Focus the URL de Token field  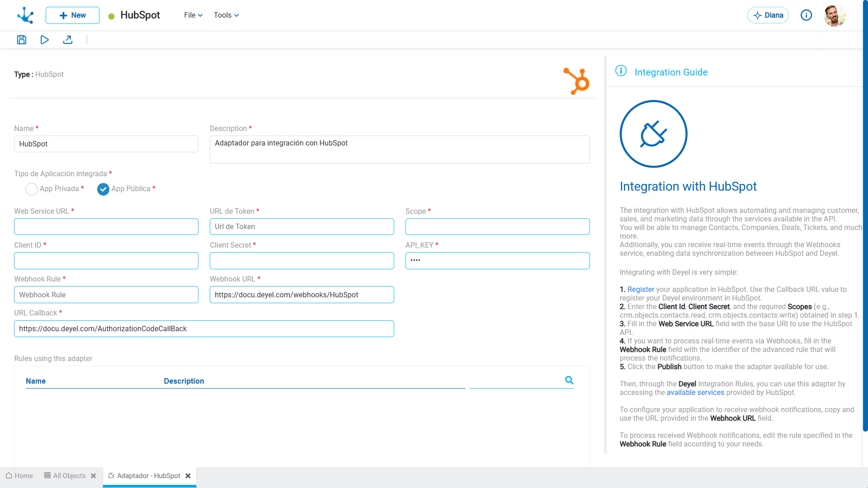coord(302,227)
